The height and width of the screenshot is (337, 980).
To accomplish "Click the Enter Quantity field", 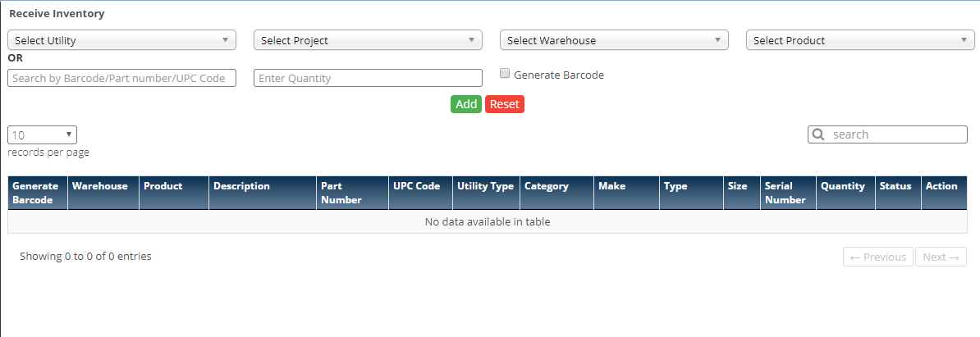I will (368, 78).
